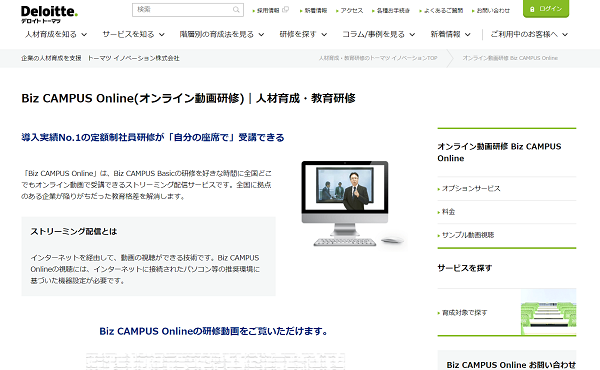Expand the 研修を探す menu
This screenshot has height=370, width=600.
click(303, 34)
